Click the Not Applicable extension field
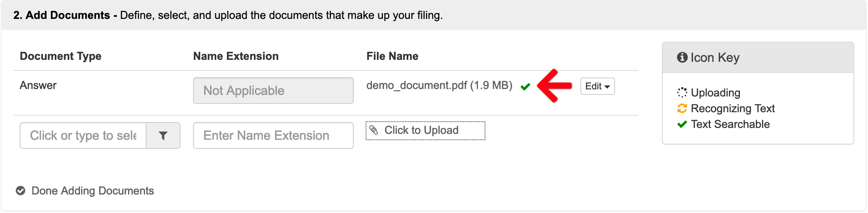Image resolution: width=868 pixels, height=213 pixels. tap(273, 91)
